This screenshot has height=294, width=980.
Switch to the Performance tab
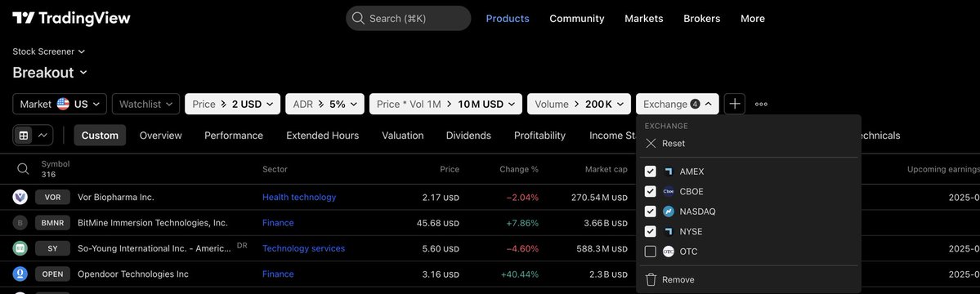point(234,136)
